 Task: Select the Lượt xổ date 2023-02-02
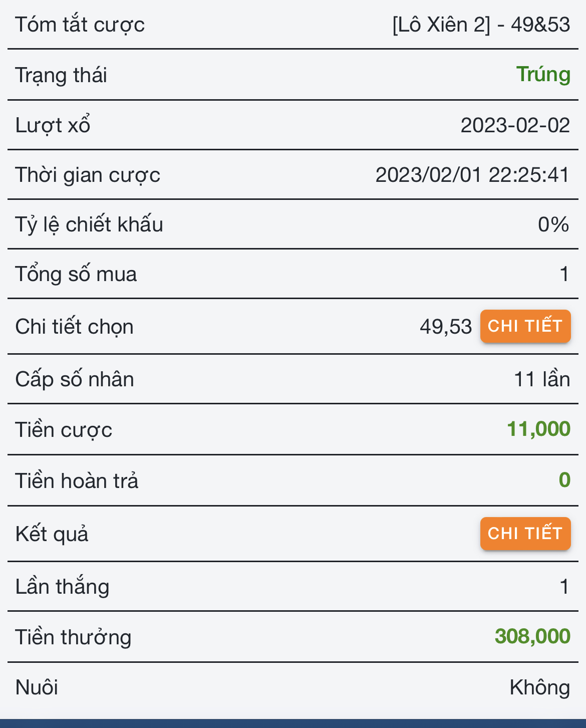[515, 125]
